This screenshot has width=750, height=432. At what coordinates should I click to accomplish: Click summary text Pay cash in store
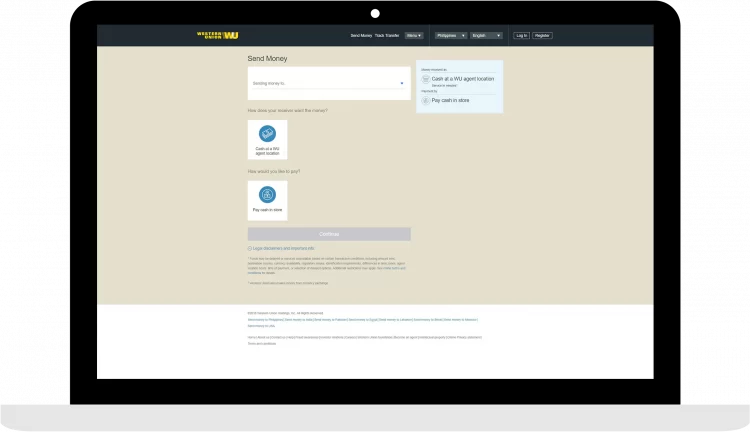(450, 100)
